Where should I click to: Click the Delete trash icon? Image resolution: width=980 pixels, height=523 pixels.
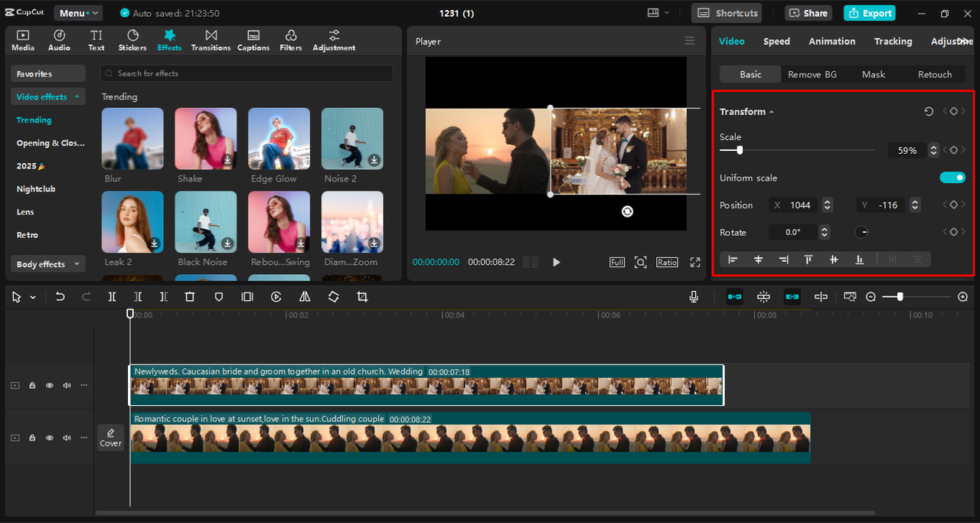[190, 296]
